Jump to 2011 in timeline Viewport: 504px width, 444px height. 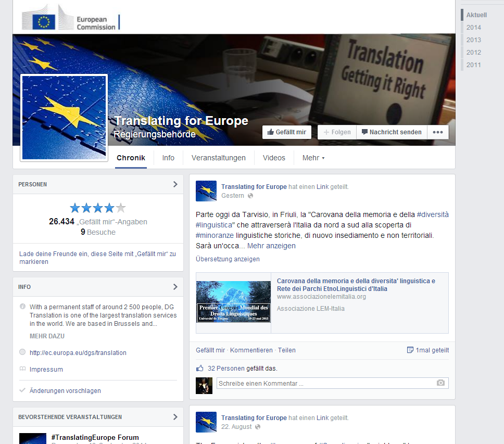pyautogui.click(x=474, y=65)
